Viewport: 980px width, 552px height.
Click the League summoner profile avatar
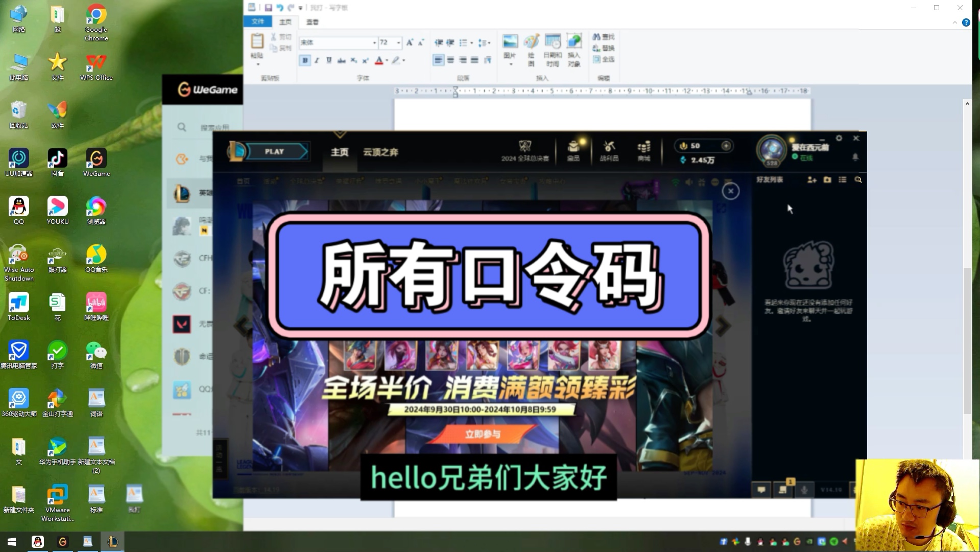coord(772,150)
